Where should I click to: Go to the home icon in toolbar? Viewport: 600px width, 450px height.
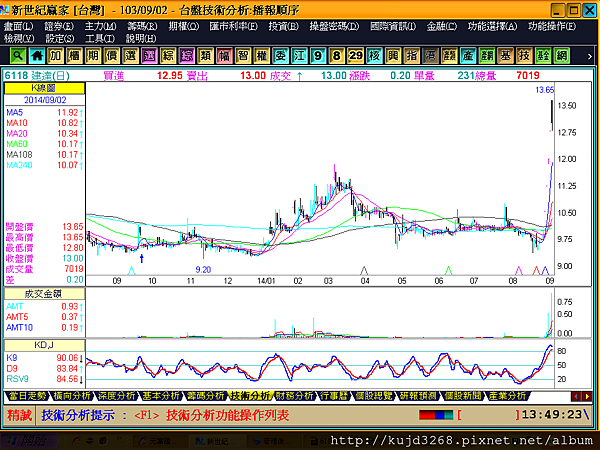[37, 56]
